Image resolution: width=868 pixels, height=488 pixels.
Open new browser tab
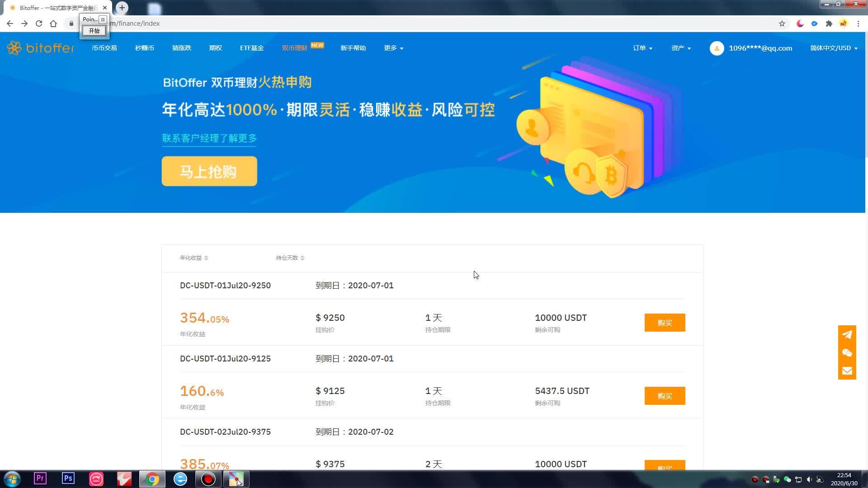122,8
